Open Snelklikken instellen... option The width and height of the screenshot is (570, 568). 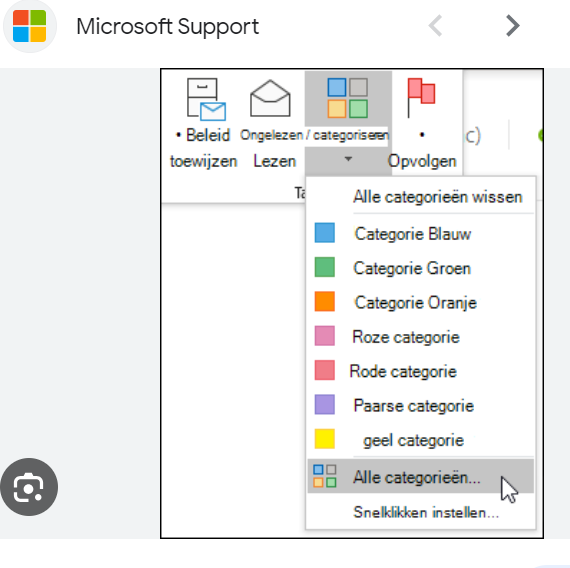pos(426,512)
